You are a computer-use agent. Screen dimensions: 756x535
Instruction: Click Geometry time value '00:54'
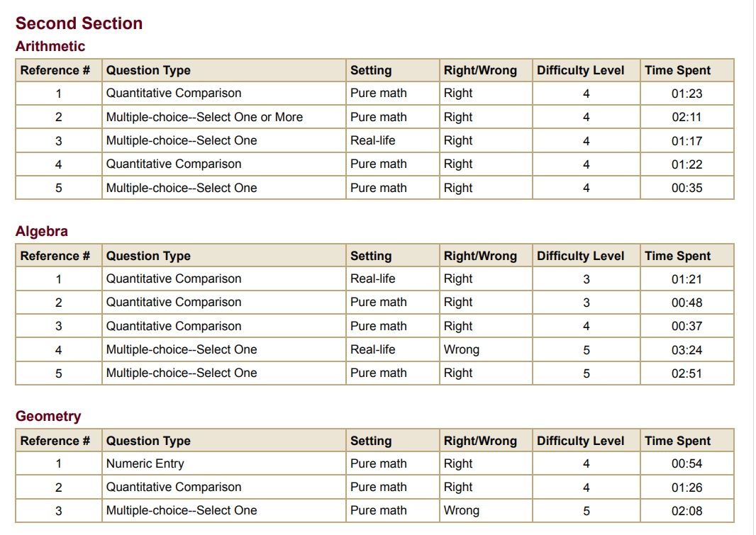686,463
